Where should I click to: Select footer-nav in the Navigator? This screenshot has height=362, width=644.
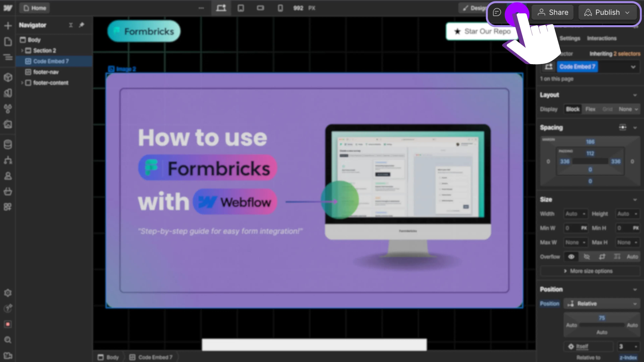tap(54, 72)
